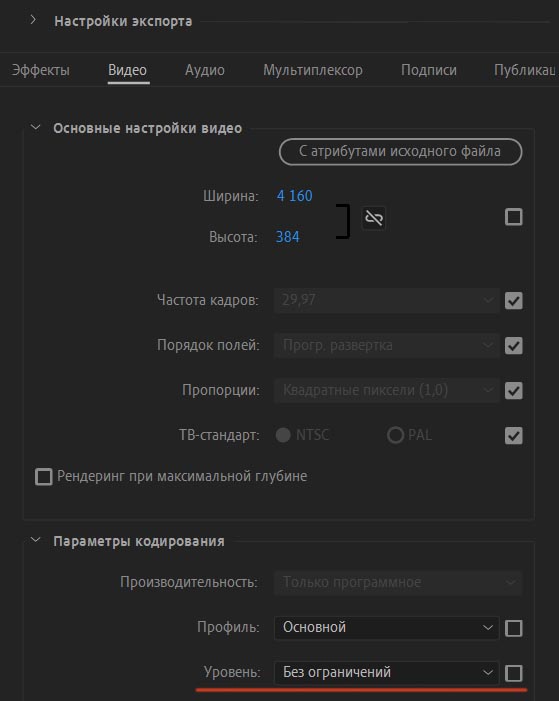This screenshot has height=701, width=559.
Task: Click the Ширина value 4 160
Action: tap(295, 196)
